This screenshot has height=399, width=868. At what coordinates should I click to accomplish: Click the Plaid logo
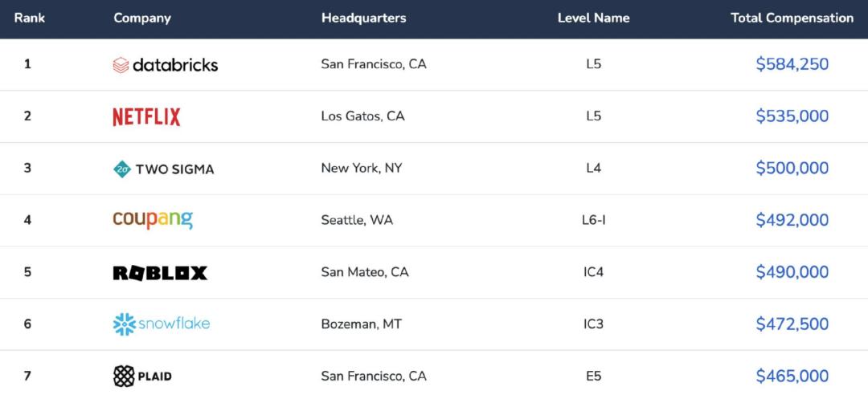(142, 377)
